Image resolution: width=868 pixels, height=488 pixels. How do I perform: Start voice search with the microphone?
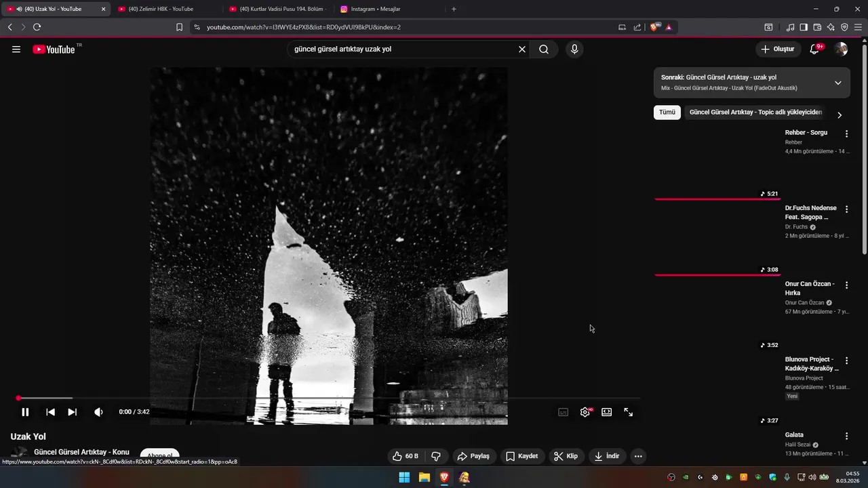pyautogui.click(x=574, y=49)
